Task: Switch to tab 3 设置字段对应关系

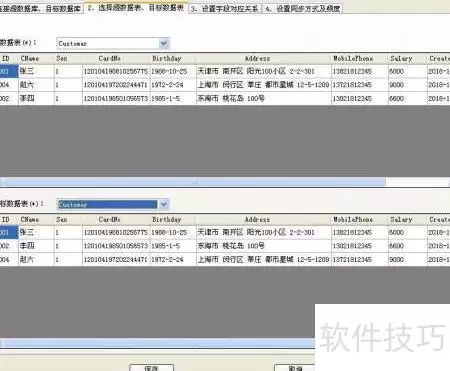Action: pos(225,9)
